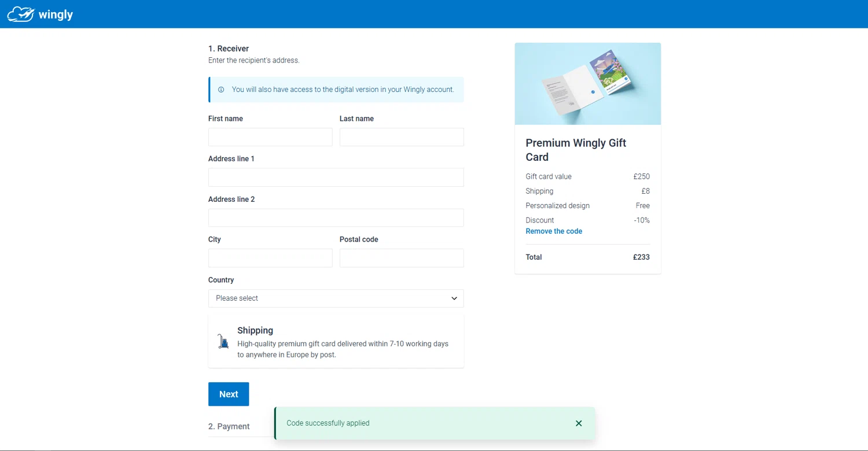This screenshot has height=451, width=868.
Task: Click the Shipping cost £8
Action: click(646, 191)
